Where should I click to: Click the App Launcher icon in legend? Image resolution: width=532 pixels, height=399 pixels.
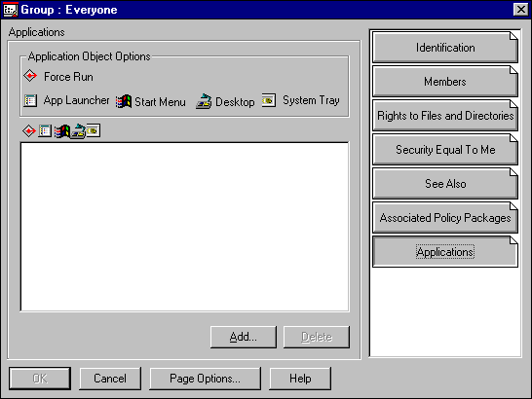[x=30, y=100]
